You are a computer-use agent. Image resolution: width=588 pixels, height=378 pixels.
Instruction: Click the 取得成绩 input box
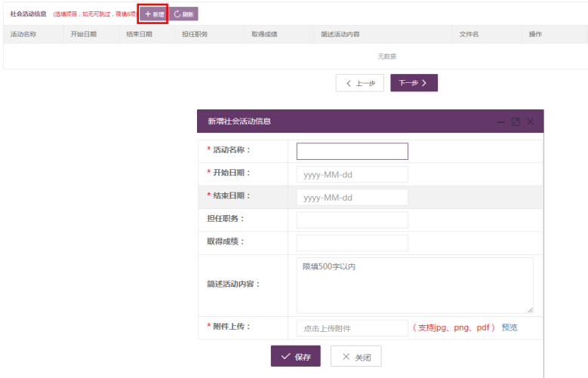tap(352, 243)
